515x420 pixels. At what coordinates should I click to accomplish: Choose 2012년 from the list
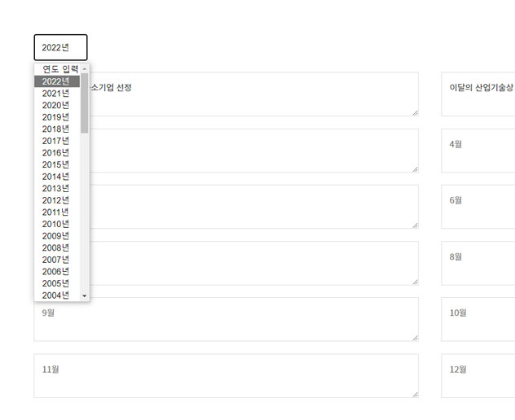[57, 200]
